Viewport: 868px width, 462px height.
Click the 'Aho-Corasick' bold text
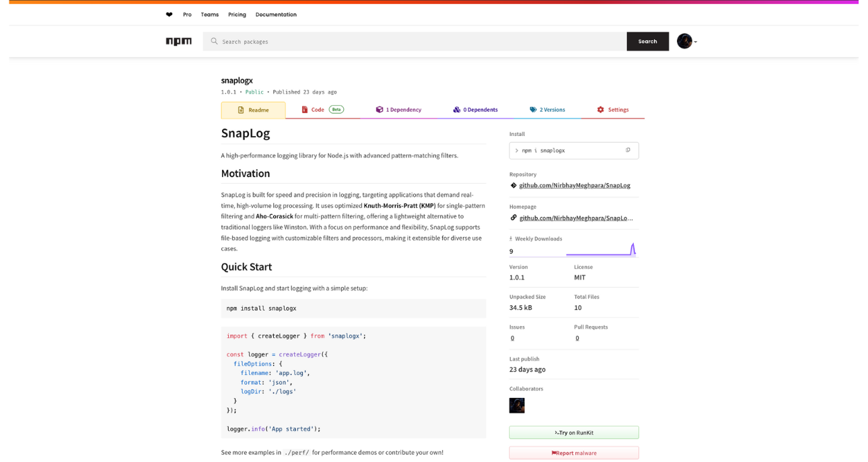(x=275, y=216)
